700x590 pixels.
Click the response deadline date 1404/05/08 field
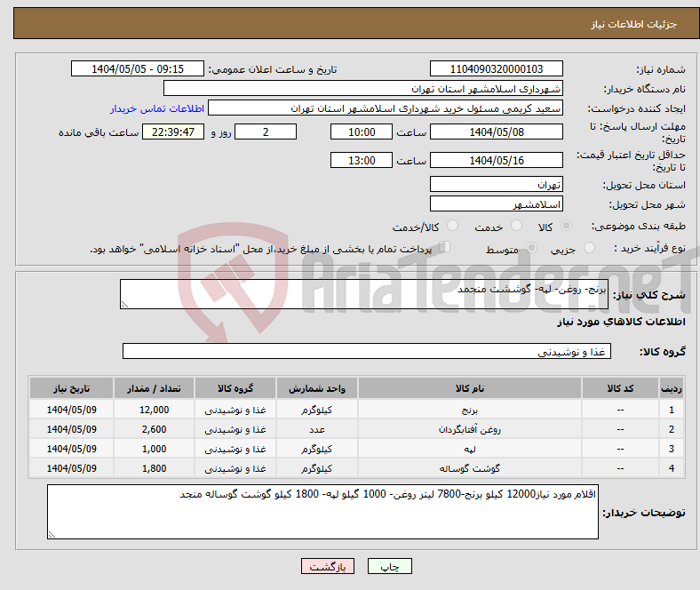pos(496,132)
